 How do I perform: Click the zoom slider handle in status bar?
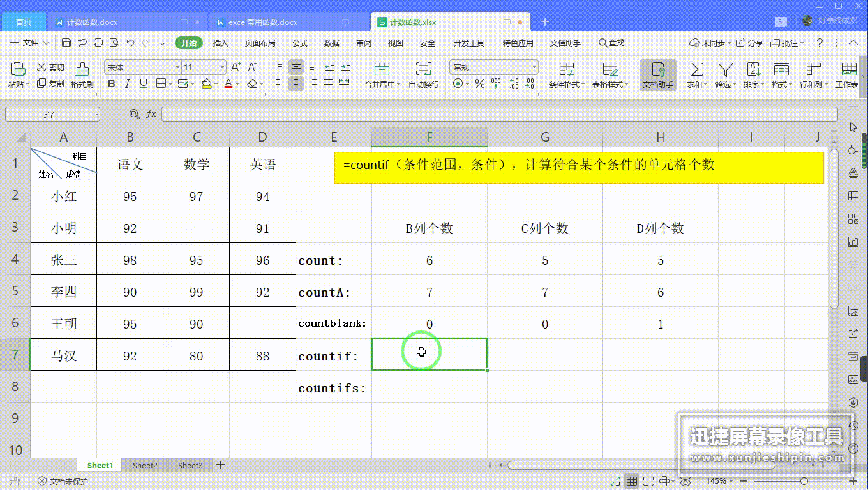804,481
